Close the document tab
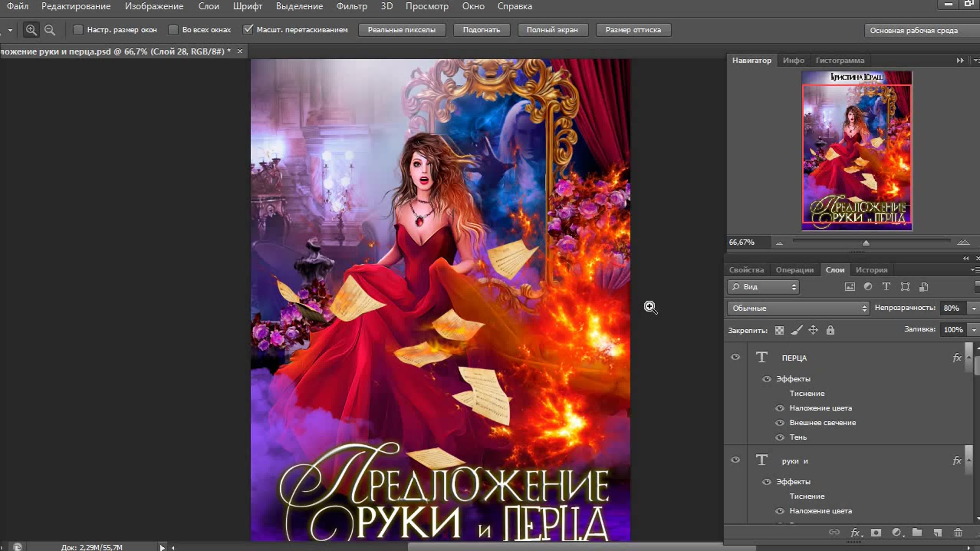This screenshot has height=551, width=980. pos(240,51)
